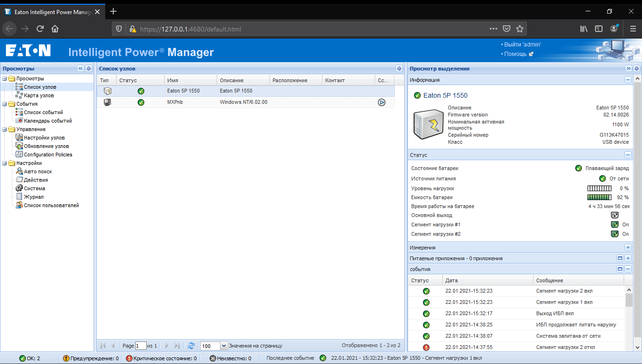The image size is (642, 364).
Task: Select the MXPnb node name
Action: (x=175, y=102)
